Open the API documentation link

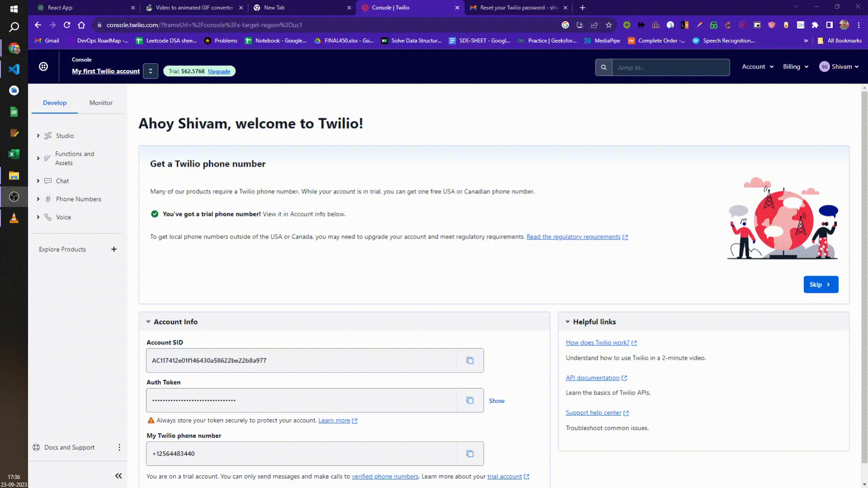point(593,377)
